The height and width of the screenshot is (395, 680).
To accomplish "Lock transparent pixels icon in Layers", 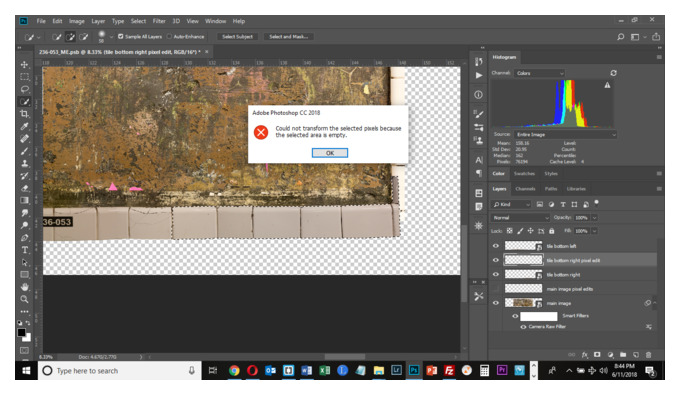I will [x=510, y=231].
